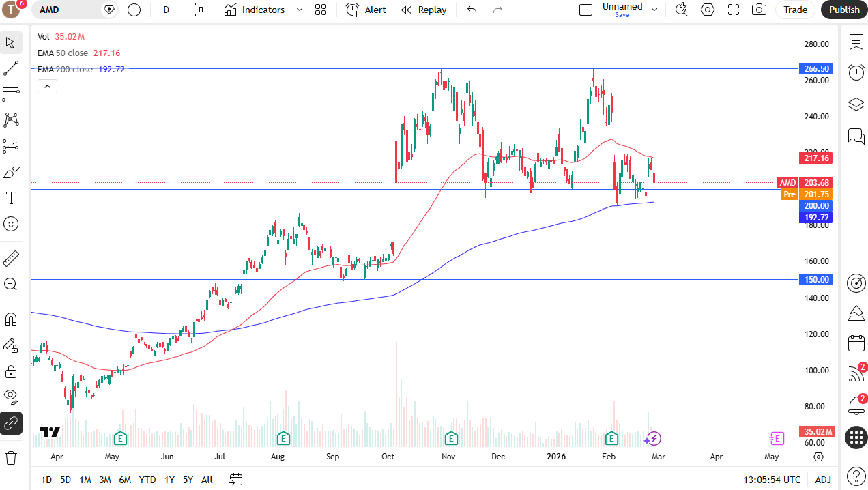868x490 pixels.
Task: Publish the chart idea
Action: click(844, 10)
